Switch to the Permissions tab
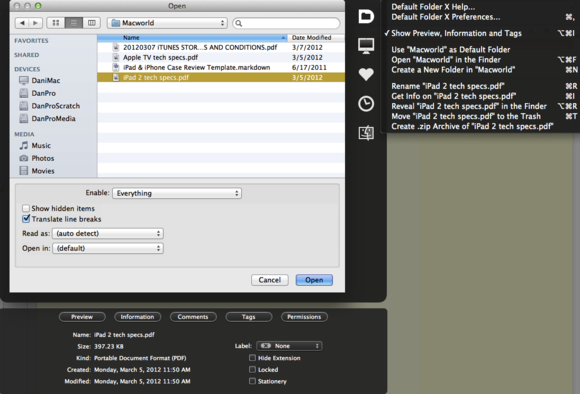 pos(304,317)
